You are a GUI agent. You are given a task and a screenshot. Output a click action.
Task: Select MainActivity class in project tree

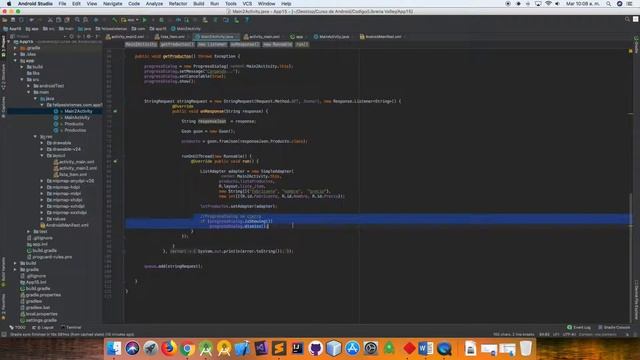pyautogui.click(x=77, y=118)
